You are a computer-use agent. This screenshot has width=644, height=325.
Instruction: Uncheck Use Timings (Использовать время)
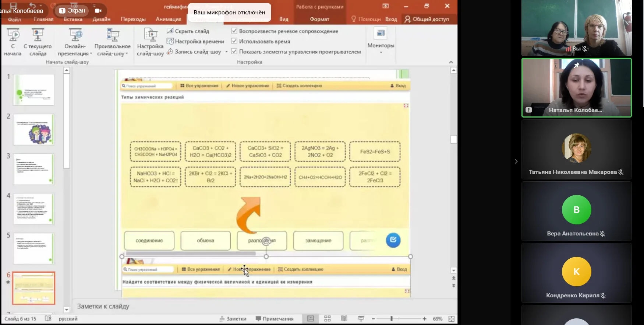[234, 41]
